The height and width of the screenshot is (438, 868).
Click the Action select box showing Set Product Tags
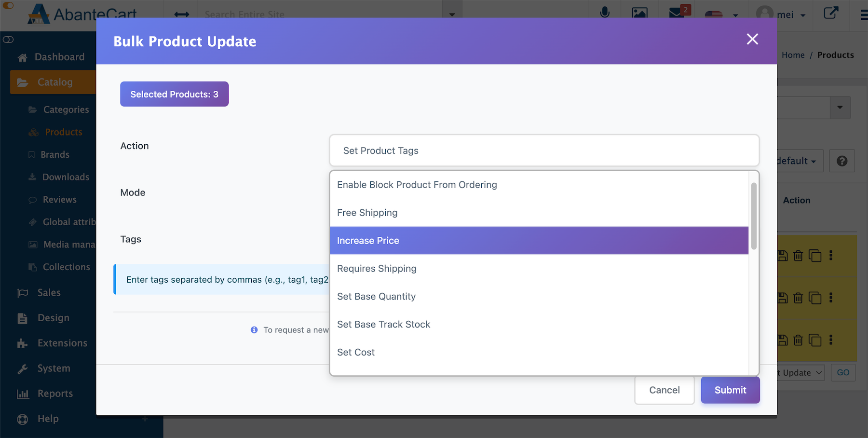(x=544, y=151)
